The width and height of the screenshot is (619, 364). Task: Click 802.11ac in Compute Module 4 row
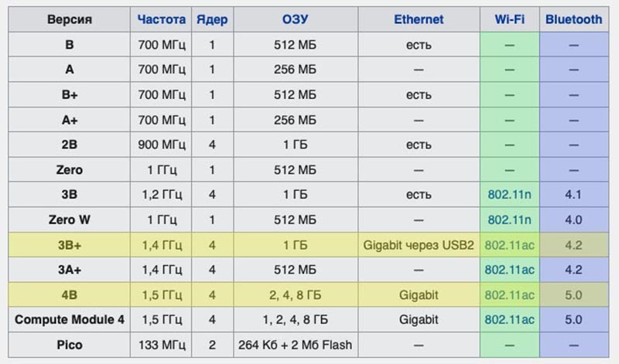[510, 319]
